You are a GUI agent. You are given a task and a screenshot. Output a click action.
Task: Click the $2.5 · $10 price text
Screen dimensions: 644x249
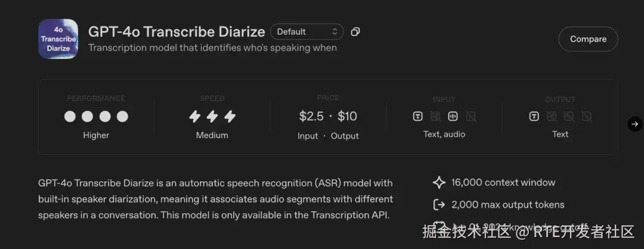click(x=328, y=116)
